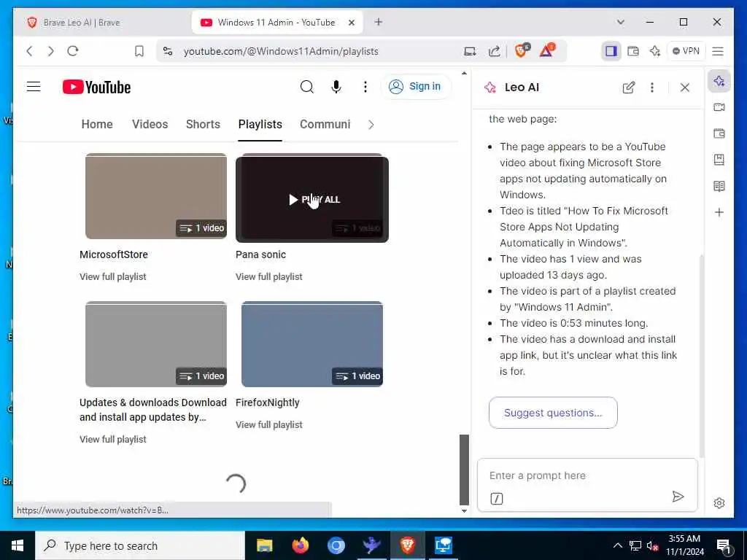Select Leo AI in the sidebar
This screenshot has width=747, height=560.
click(x=719, y=81)
